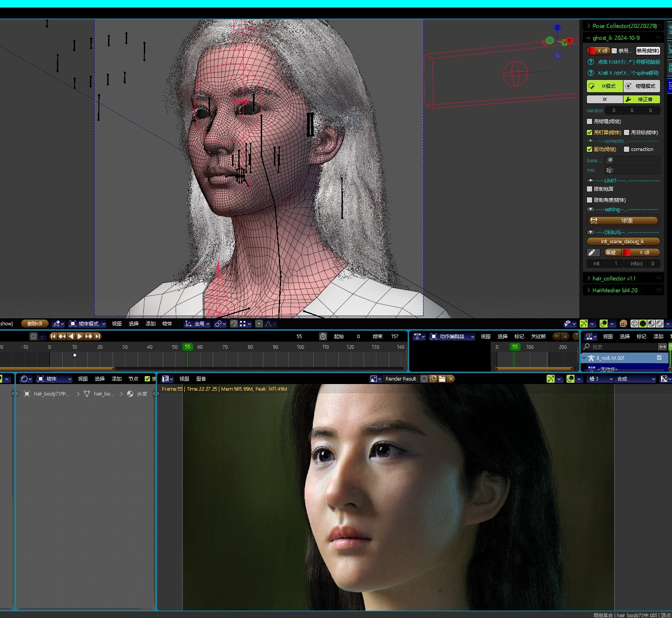
Task: Switch to wireframe viewport shading
Action: pyautogui.click(x=634, y=324)
